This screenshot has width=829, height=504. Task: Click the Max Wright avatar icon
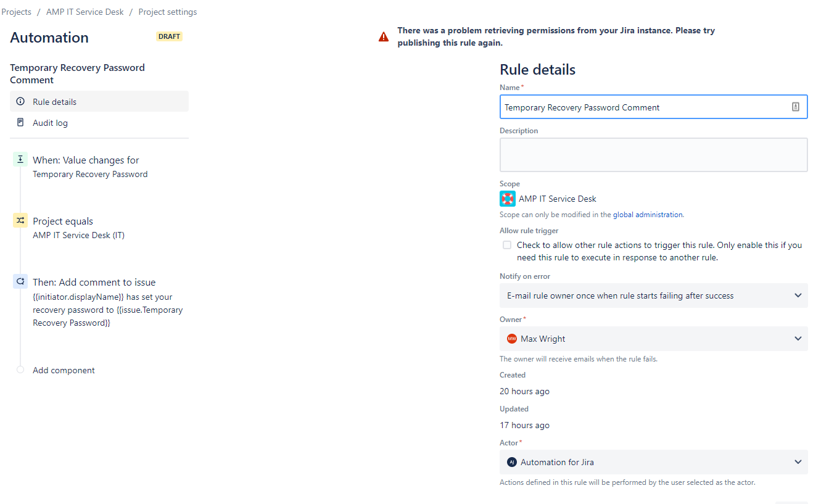(511, 339)
